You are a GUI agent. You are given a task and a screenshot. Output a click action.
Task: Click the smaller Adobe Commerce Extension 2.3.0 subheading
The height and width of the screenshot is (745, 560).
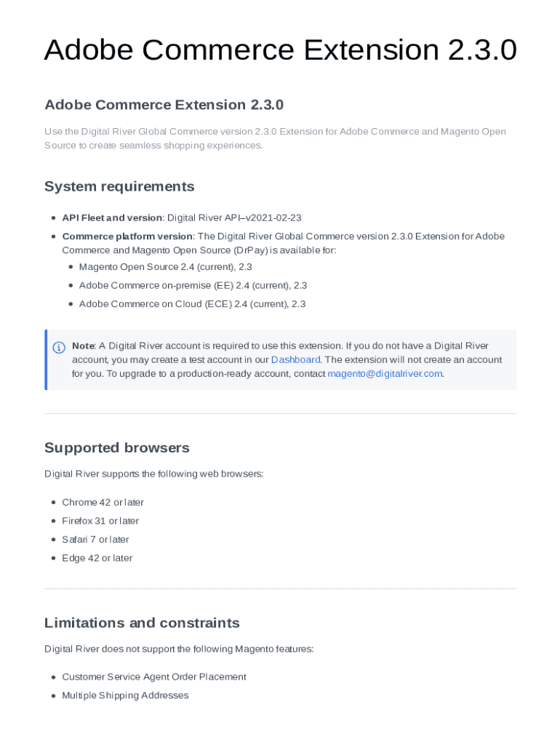click(x=164, y=105)
